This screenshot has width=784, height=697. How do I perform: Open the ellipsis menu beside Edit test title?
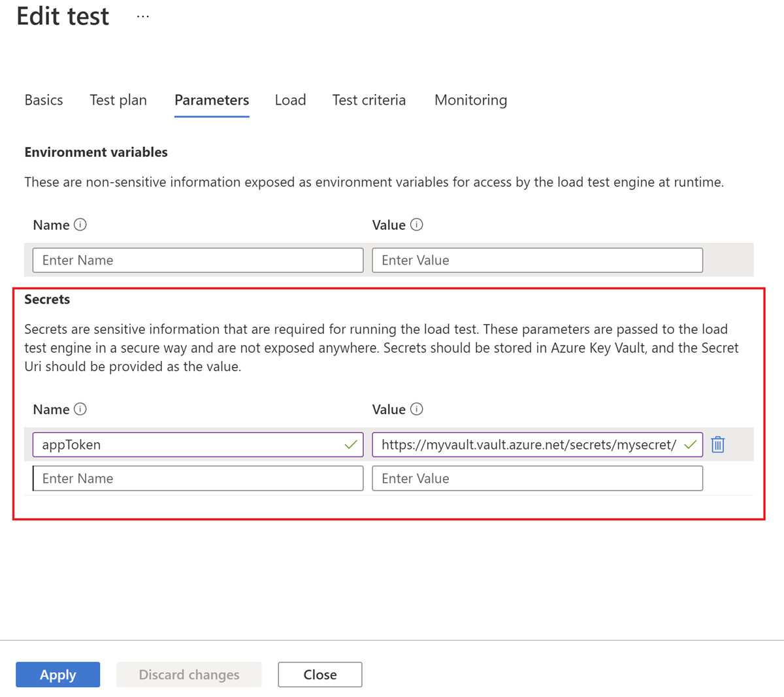[x=142, y=16]
